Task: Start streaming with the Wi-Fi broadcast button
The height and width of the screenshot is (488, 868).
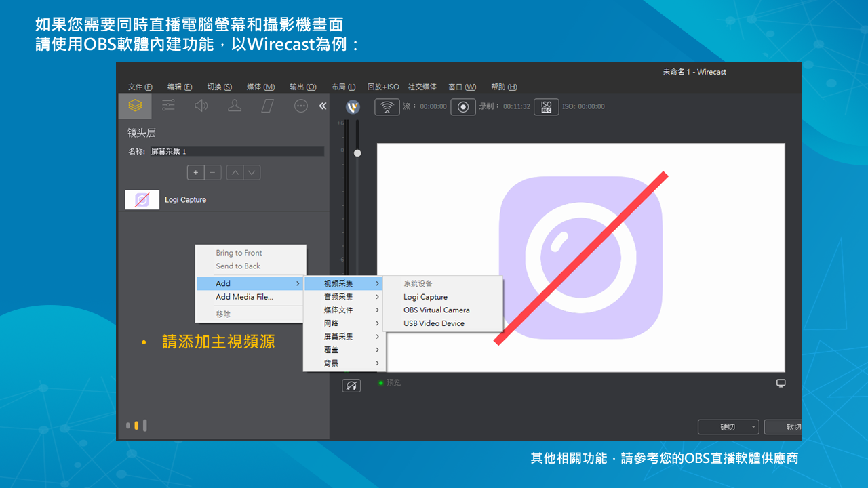Action: pyautogui.click(x=387, y=106)
